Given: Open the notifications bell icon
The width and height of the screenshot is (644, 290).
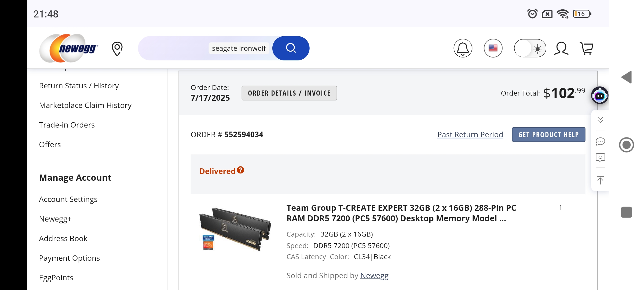Looking at the screenshot, I should (x=463, y=48).
